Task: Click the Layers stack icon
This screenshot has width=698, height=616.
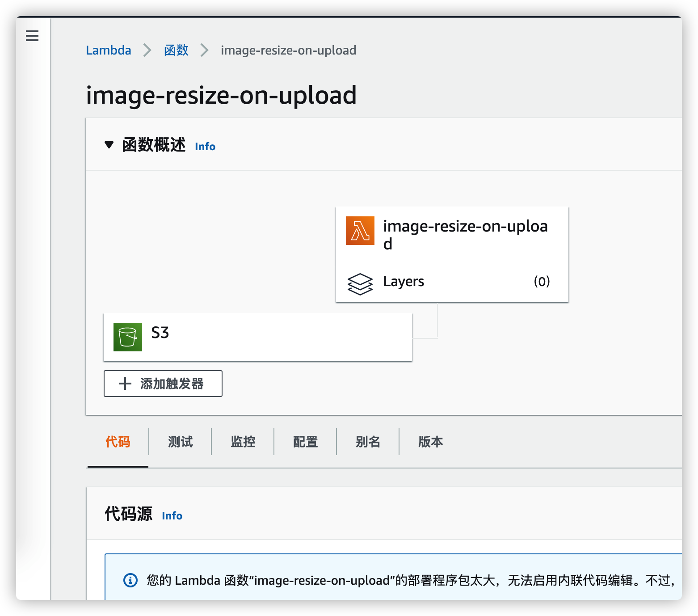Action: (x=360, y=284)
